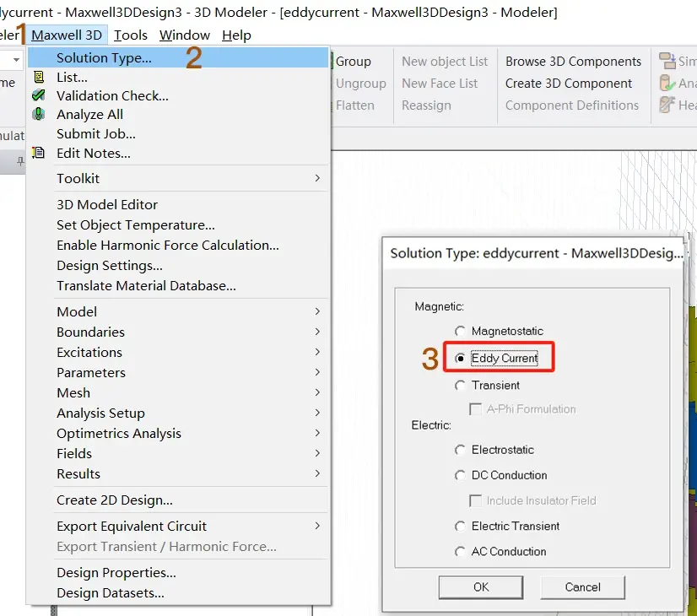
Task: Click Browse 3D Components
Action: [x=573, y=62]
